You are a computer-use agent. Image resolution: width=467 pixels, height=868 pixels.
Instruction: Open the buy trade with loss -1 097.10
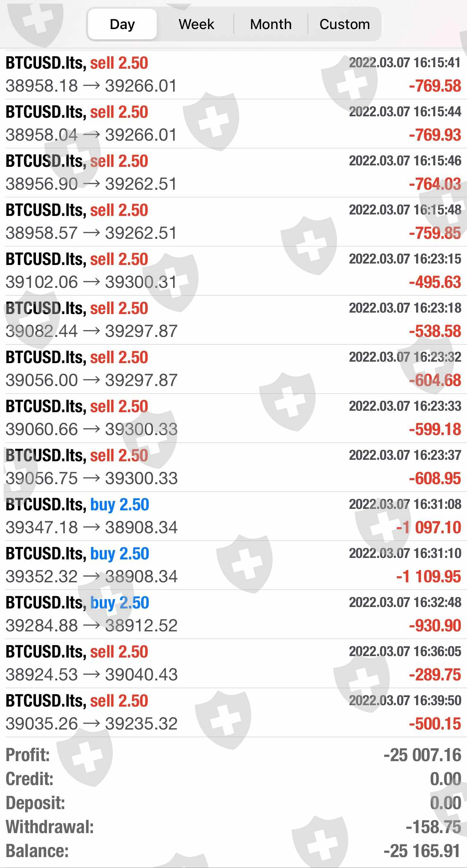click(x=233, y=516)
